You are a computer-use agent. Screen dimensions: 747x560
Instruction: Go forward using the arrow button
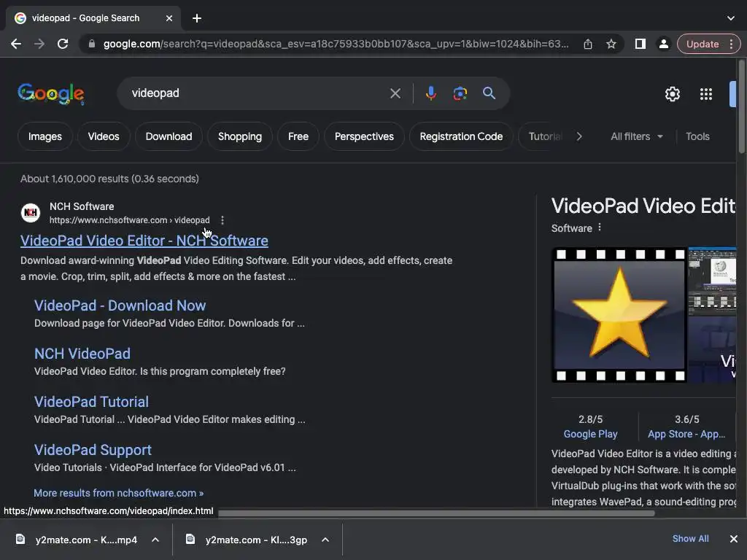39,44
